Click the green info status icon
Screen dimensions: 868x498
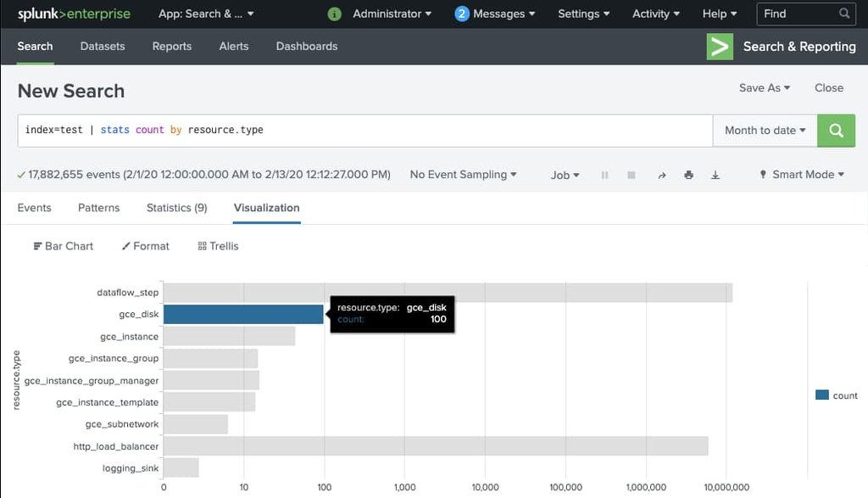click(x=334, y=14)
